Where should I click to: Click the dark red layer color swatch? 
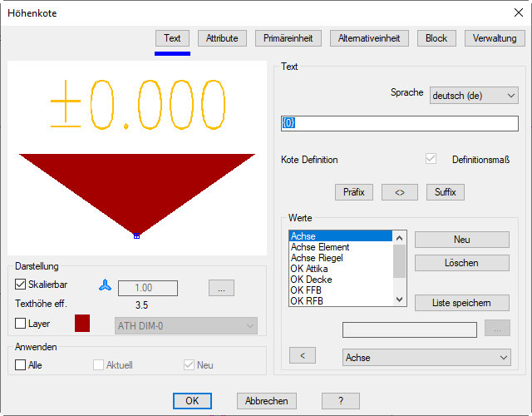click(82, 323)
